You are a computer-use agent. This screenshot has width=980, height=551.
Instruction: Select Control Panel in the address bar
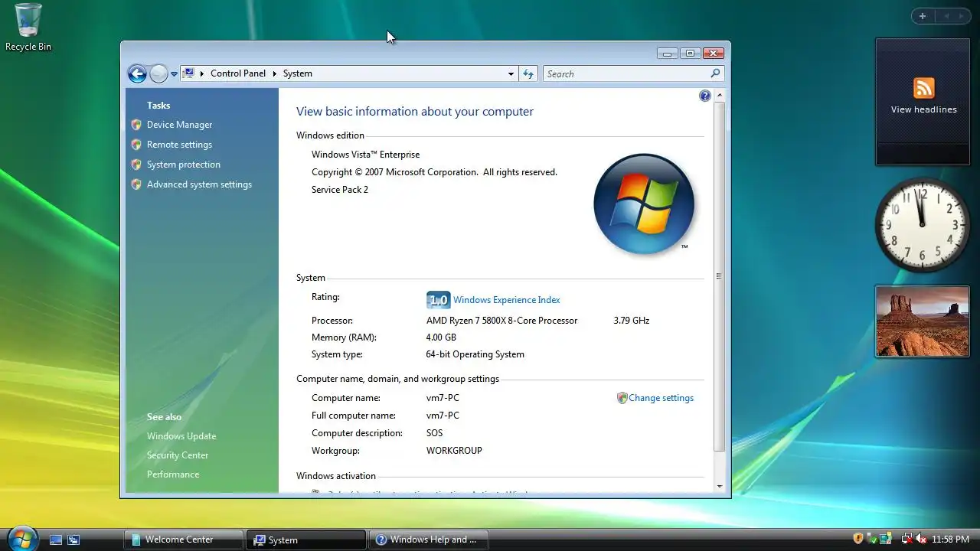238,73
